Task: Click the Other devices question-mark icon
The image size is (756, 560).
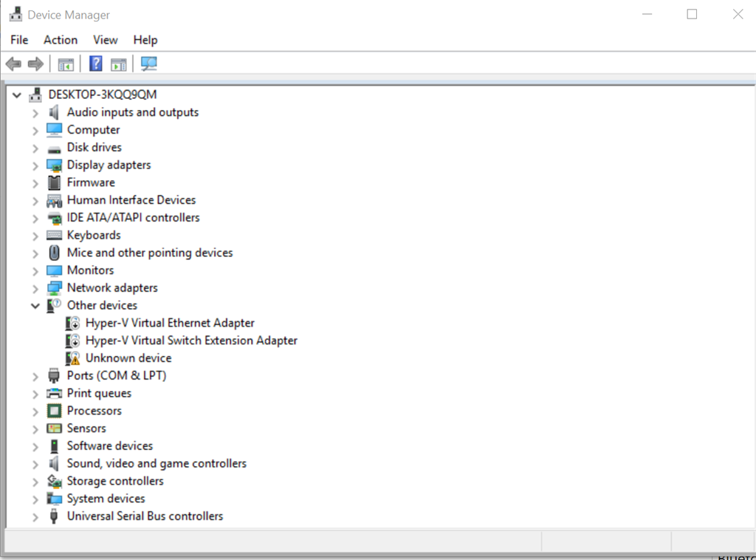Action: 53,306
